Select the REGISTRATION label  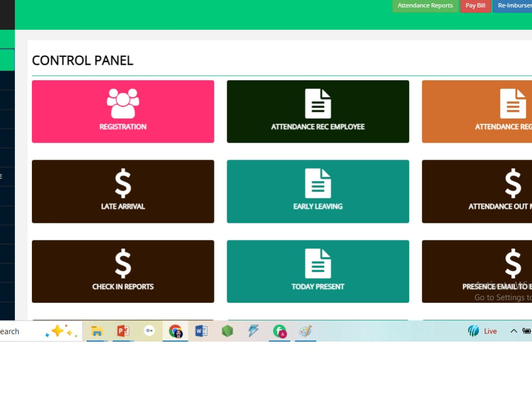123,127
